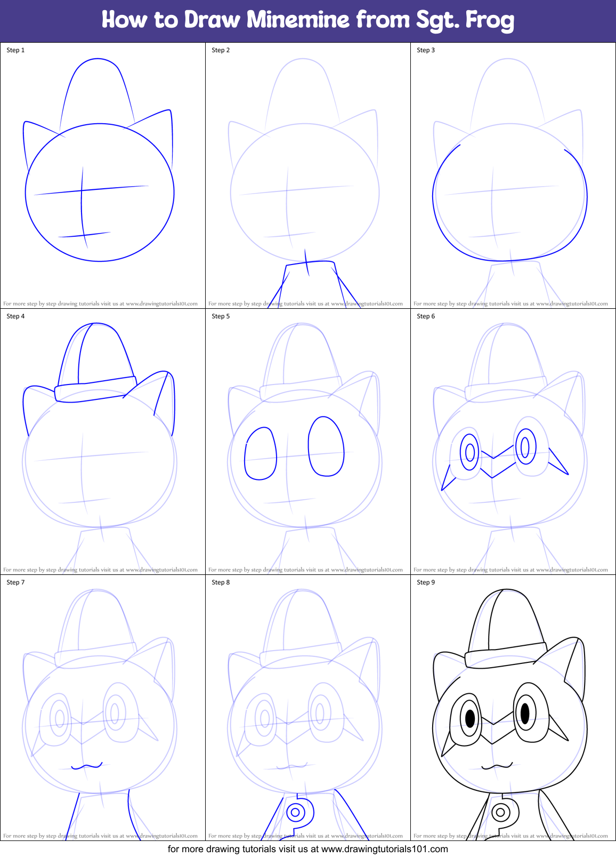Click the 'Step 7' label
This screenshot has width=616, height=857.
coord(15,582)
